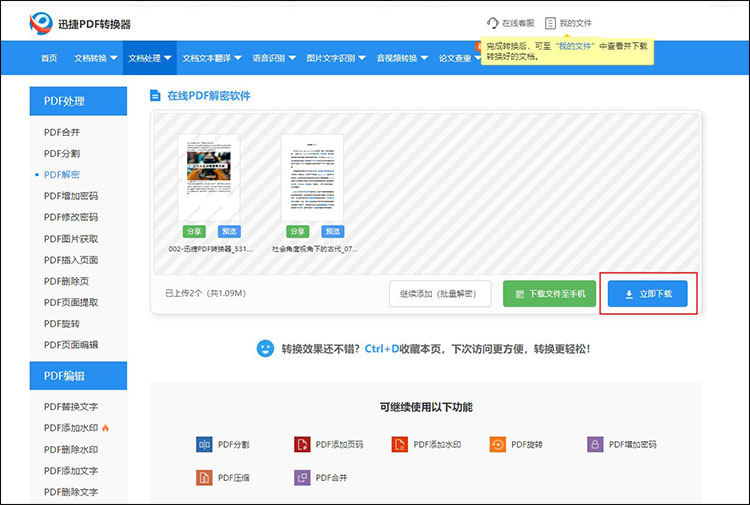
Task: Click file name 社会角度视角下的古代_07...
Action: (315, 249)
